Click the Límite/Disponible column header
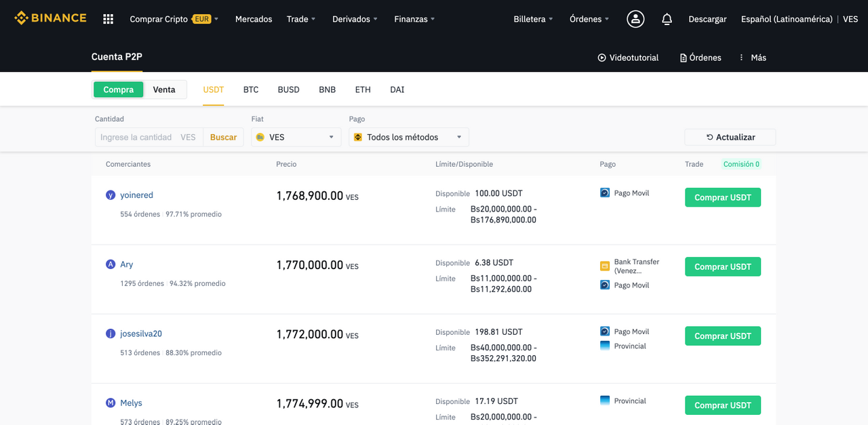 [x=464, y=164]
